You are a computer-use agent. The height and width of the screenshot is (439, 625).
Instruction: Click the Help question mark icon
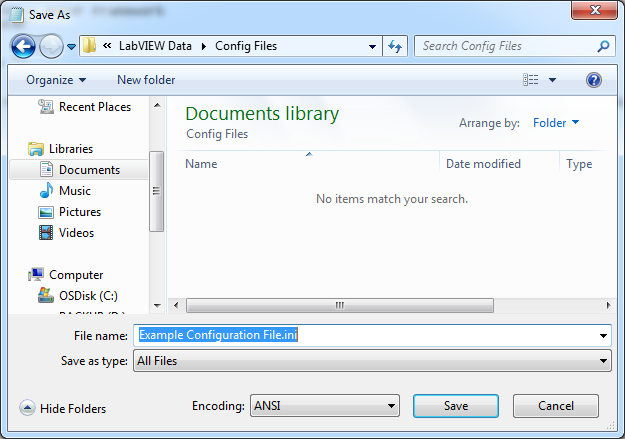pyautogui.click(x=593, y=80)
